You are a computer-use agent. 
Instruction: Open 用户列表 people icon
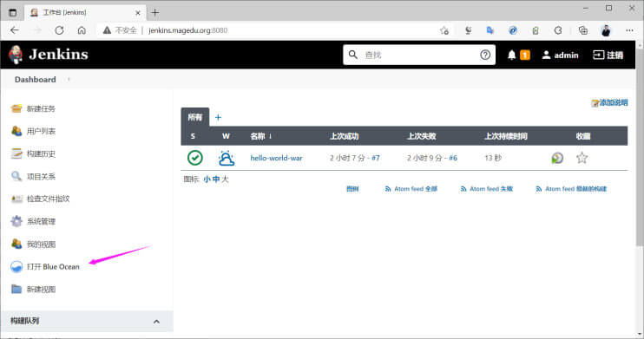click(x=16, y=131)
